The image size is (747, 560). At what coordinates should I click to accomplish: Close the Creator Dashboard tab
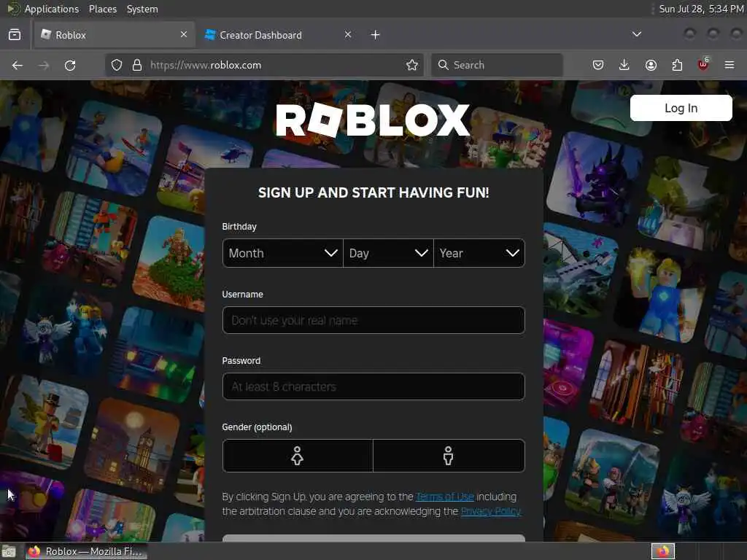tap(348, 34)
